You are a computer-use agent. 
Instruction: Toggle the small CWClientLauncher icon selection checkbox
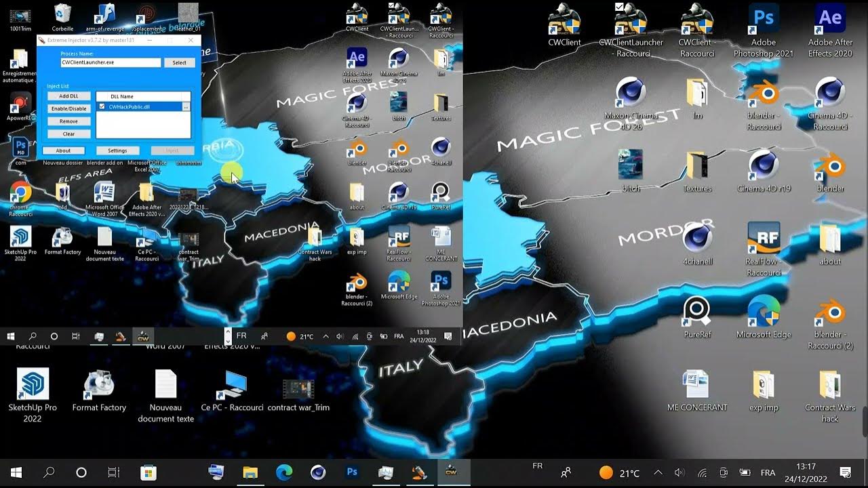tap(392, 5)
